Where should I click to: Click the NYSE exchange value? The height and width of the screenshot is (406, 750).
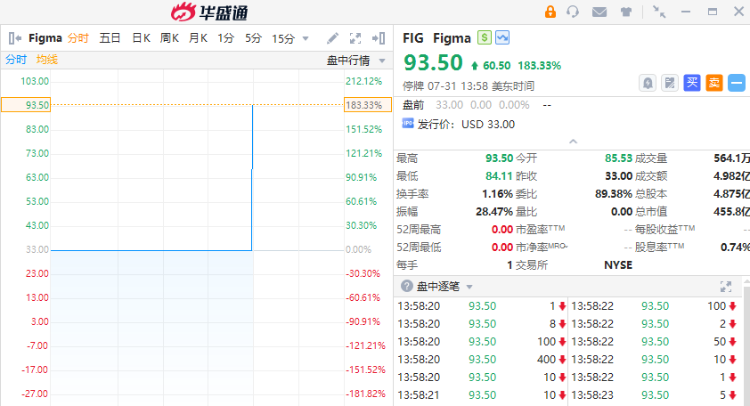[x=618, y=265]
